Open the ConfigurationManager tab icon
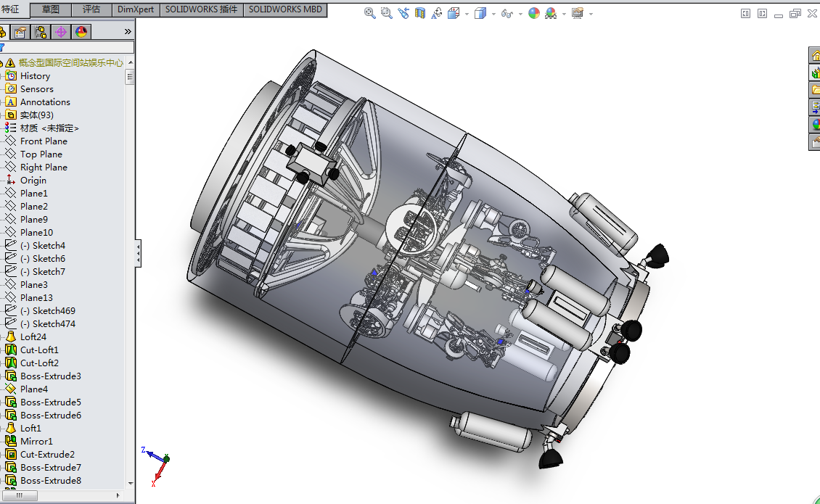 [x=41, y=32]
